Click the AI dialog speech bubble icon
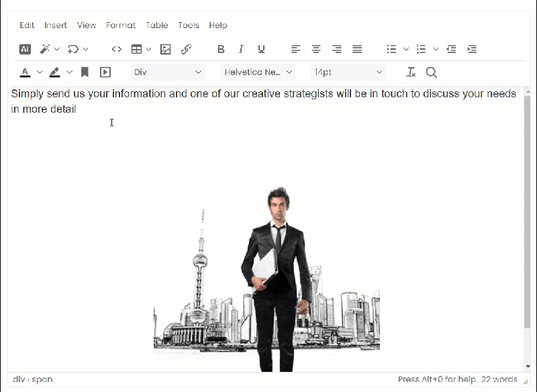 click(x=73, y=49)
